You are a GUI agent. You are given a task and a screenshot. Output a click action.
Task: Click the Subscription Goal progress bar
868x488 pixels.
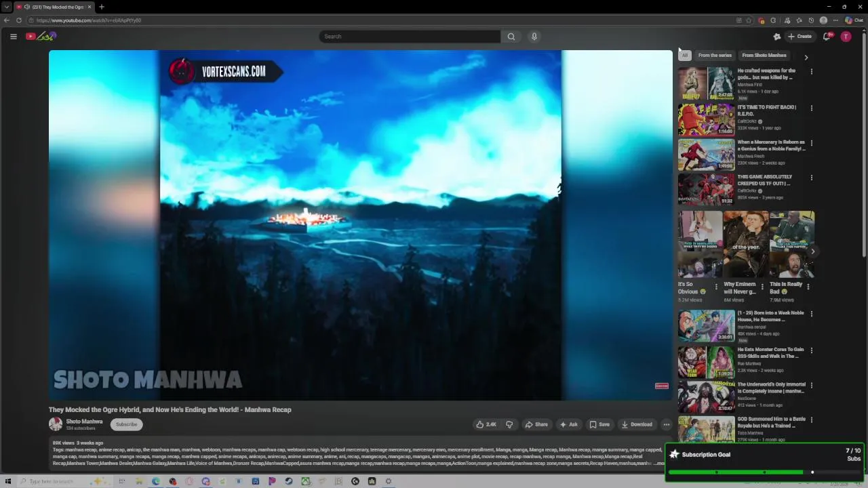click(765, 472)
